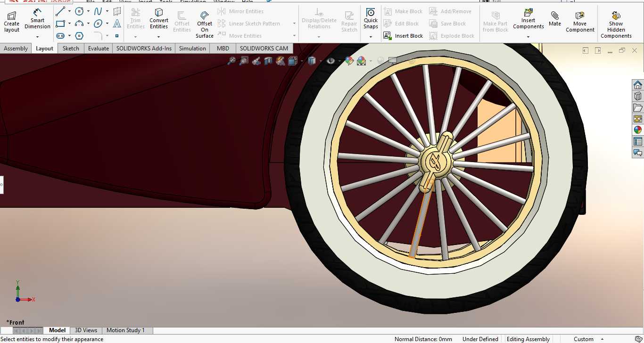Open the Custom Properties pane icon
Screen dimensions: 644x343
pyautogui.click(x=638, y=141)
